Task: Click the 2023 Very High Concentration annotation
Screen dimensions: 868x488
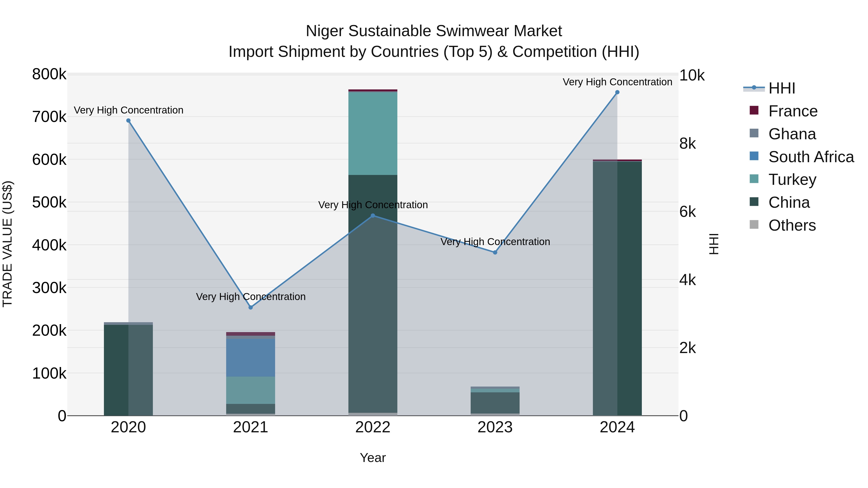Action: (x=495, y=242)
